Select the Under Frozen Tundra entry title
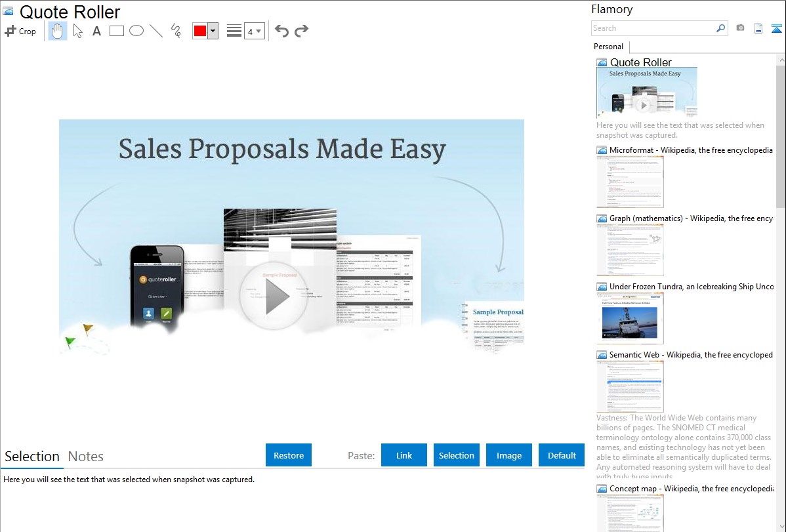Screen dimensions: 786x532 pyautogui.click(x=692, y=286)
